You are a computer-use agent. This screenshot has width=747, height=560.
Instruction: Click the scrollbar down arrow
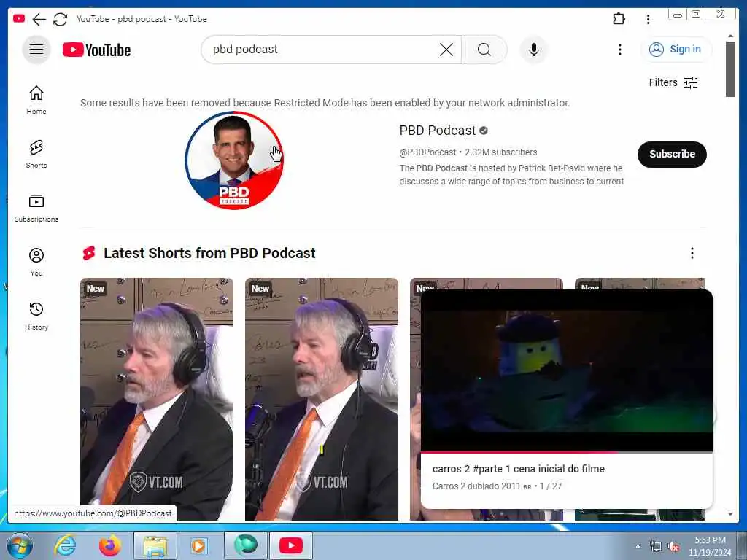[x=730, y=514]
